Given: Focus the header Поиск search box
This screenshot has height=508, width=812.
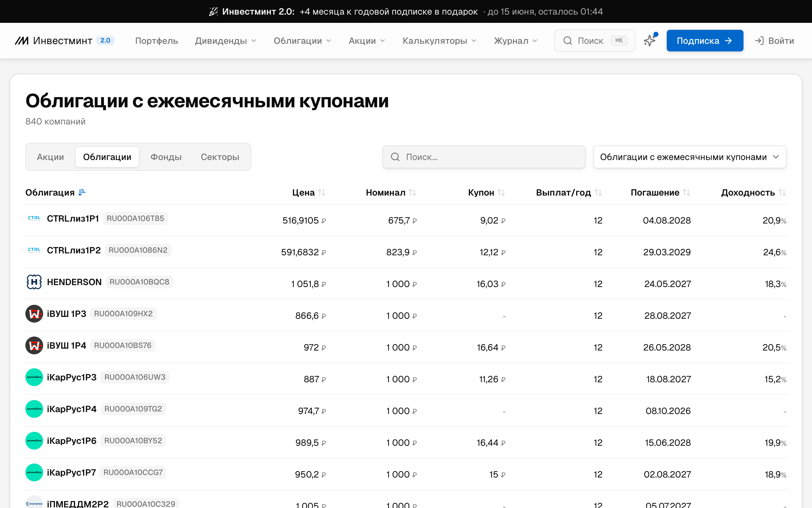Looking at the screenshot, I should tap(595, 41).
